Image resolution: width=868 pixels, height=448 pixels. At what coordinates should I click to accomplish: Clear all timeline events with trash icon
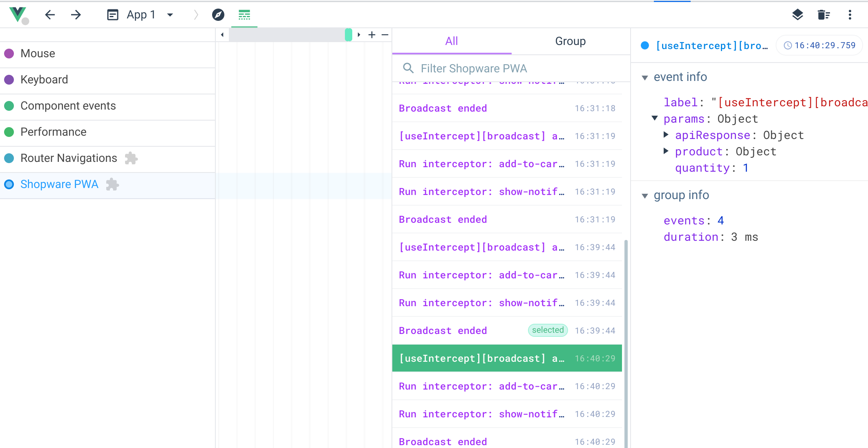(824, 15)
